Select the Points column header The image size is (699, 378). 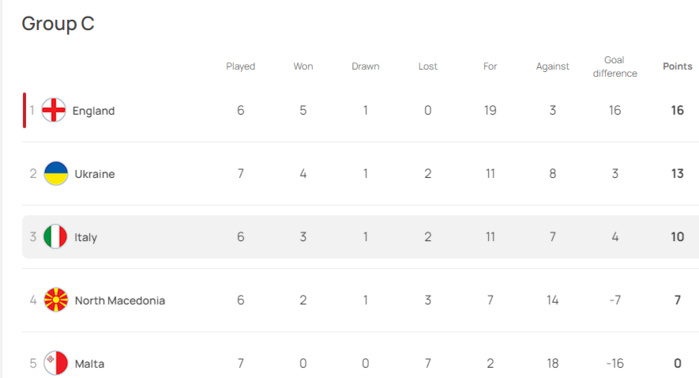click(677, 66)
